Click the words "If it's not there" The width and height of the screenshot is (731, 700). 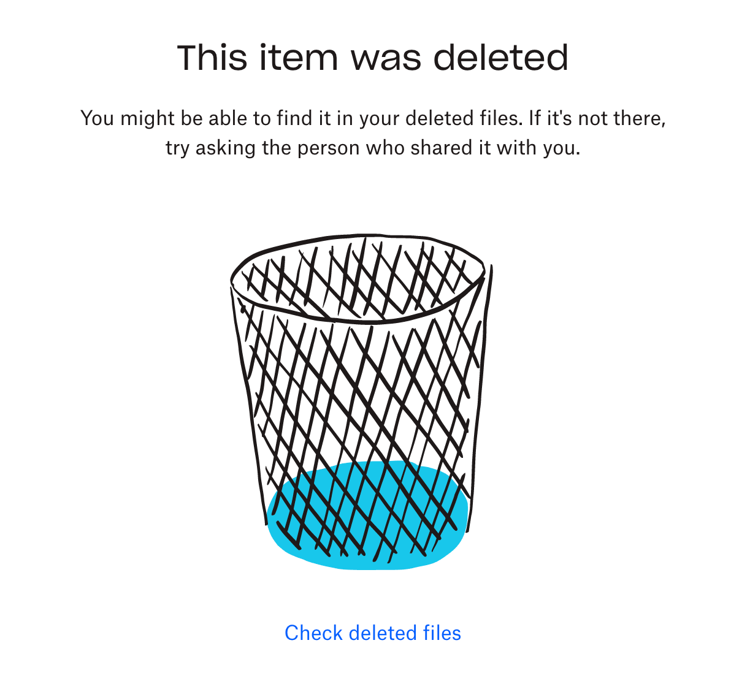point(597,118)
